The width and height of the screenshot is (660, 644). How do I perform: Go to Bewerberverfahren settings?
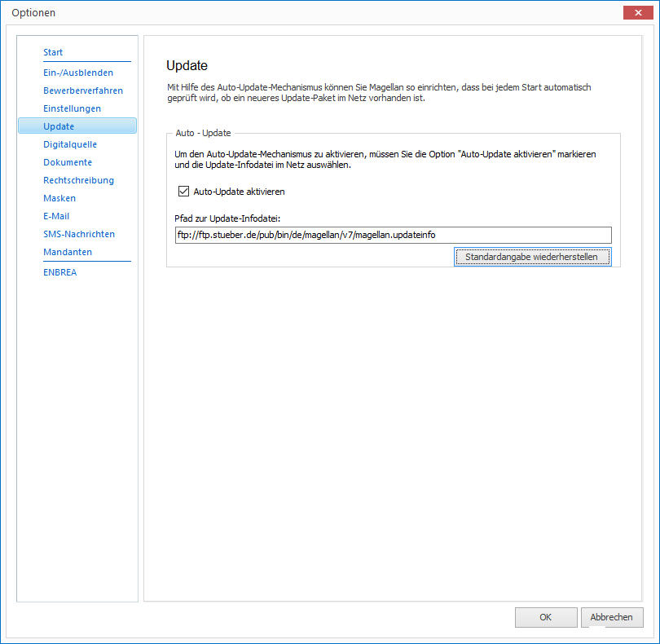(x=83, y=90)
